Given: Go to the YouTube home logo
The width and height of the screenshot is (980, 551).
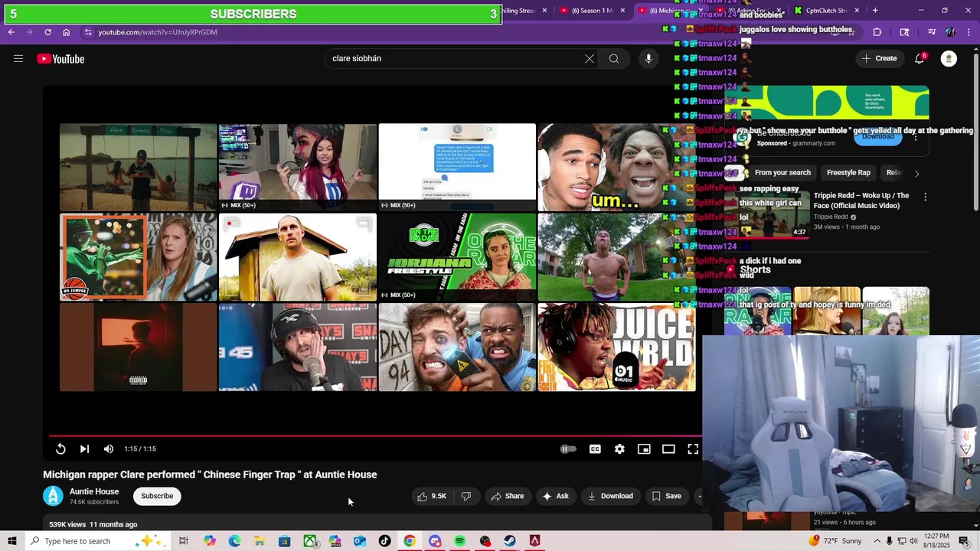Looking at the screenshot, I should (x=60, y=59).
